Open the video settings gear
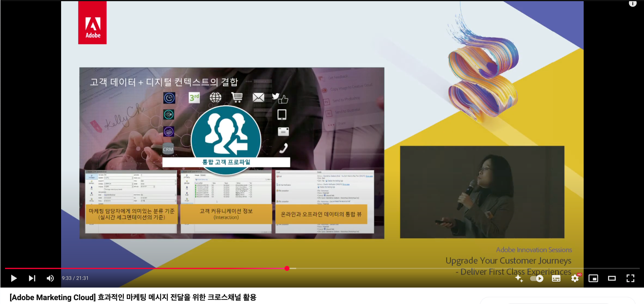This screenshot has width=644, height=304. [575, 278]
